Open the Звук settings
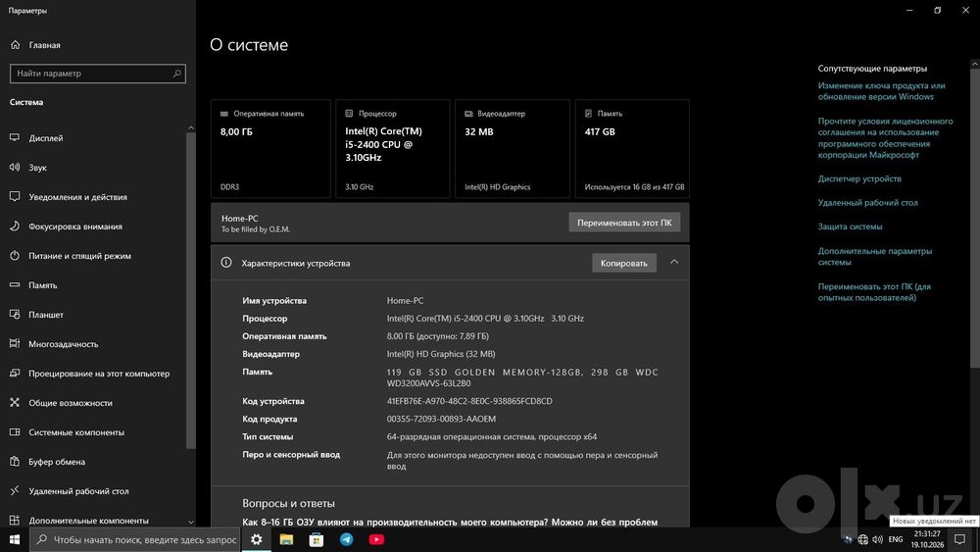Viewport: 980px width, 552px height. click(x=37, y=168)
